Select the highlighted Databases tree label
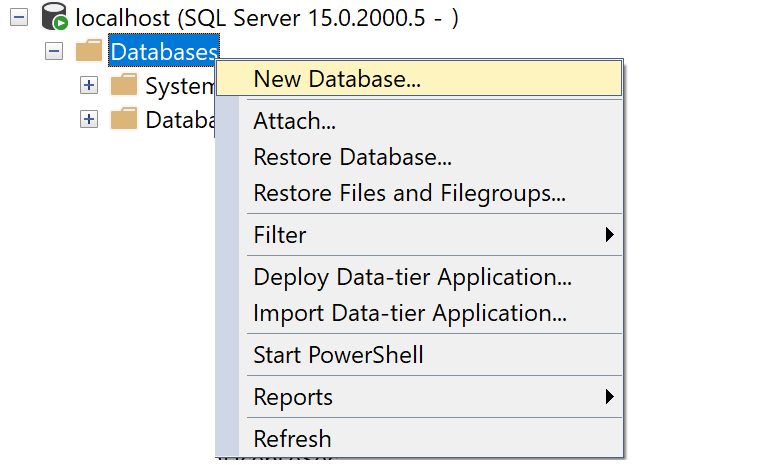The height and width of the screenshot is (465, 773). [x=163, y=51]
